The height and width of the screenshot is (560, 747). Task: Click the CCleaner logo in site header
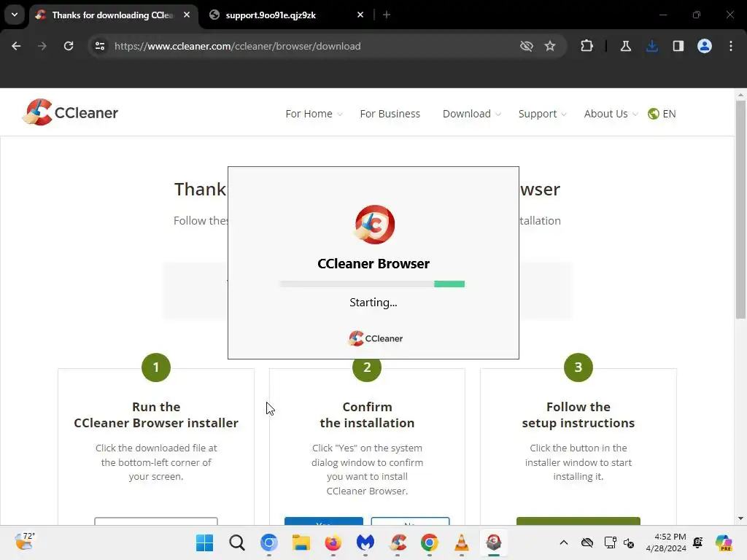(70, 112)
